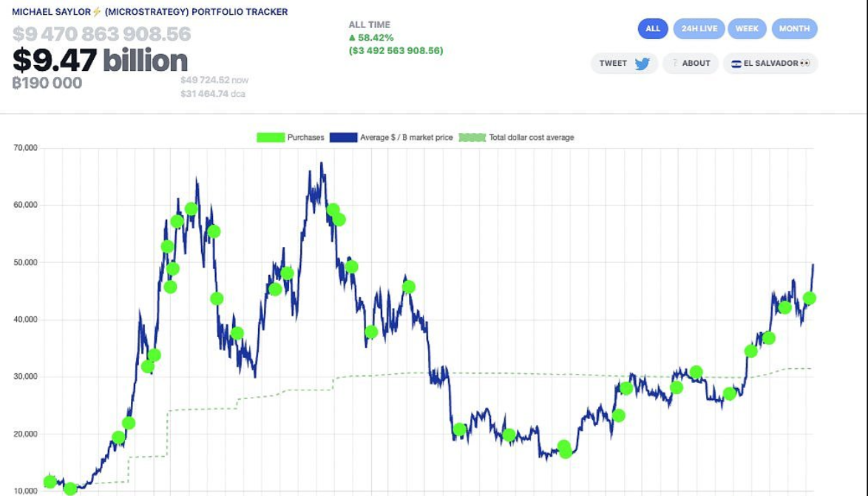Click the blue market price legend swatch
This screenshot has width=868, height=496.
343,137
